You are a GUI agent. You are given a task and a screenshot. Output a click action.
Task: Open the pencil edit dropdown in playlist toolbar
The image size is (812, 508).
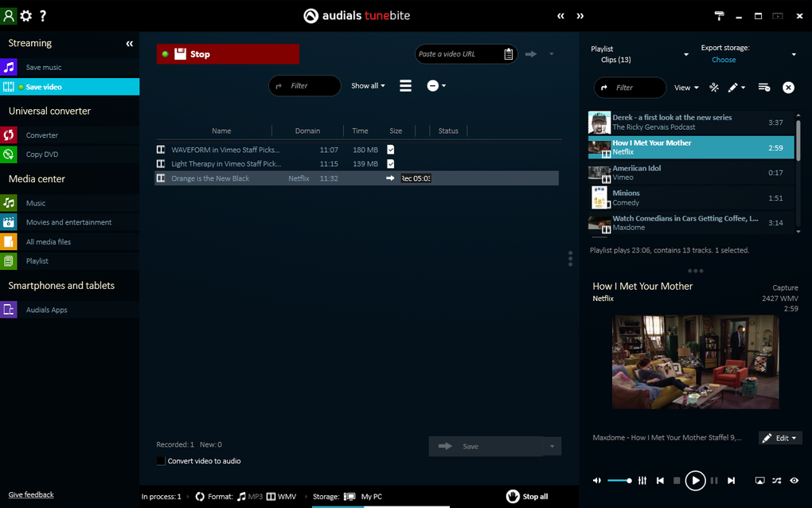tap(736, 88)
